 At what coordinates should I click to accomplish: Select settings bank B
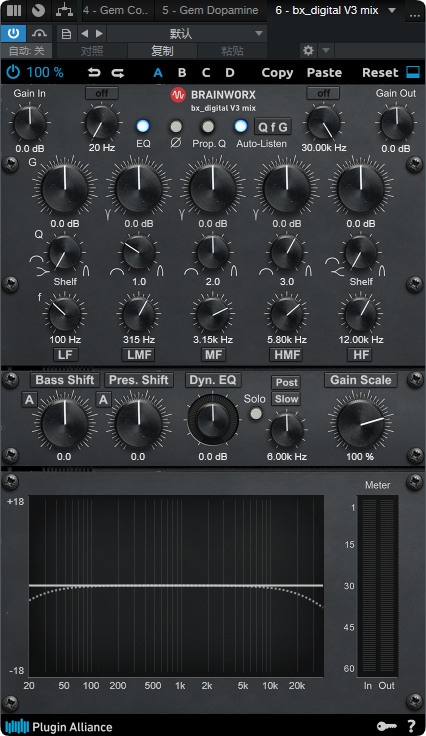(x=182, y=73)
